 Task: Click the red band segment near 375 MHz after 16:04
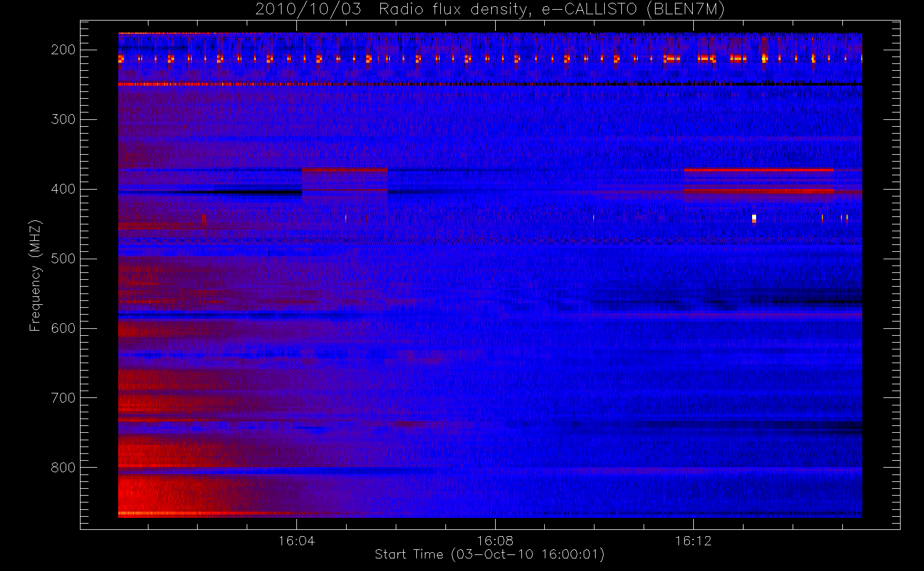[x=345, y=170]
